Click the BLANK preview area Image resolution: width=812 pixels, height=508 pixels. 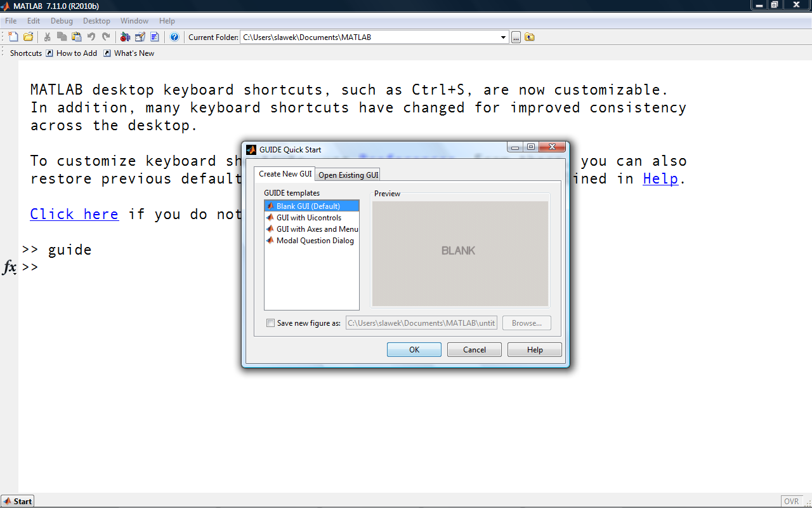click(x=460, y=253)
